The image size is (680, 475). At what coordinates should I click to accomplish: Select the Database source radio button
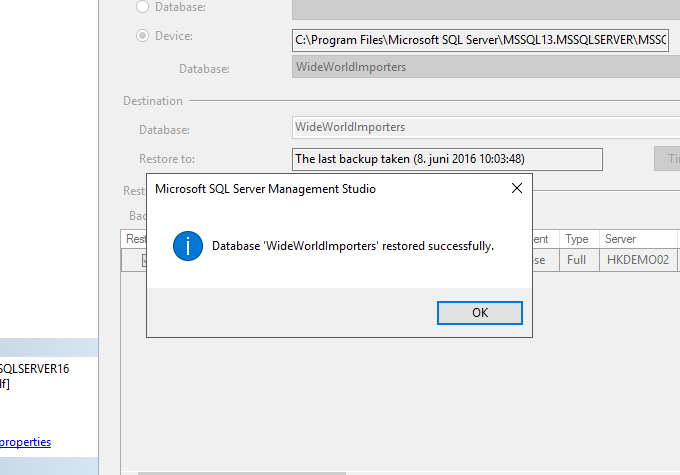(142, 6)
